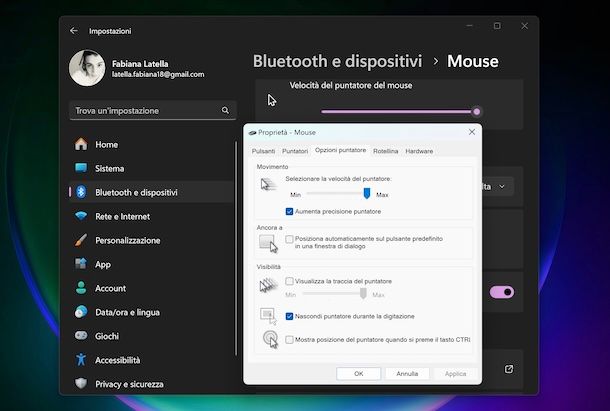Click the Velocità del puntatore slider thumb

[x=477, y=112]
